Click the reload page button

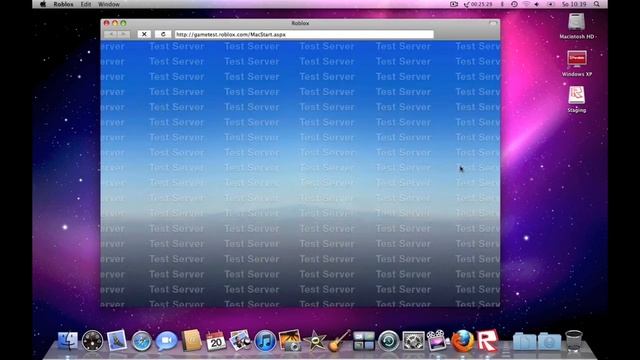point(163,34)
